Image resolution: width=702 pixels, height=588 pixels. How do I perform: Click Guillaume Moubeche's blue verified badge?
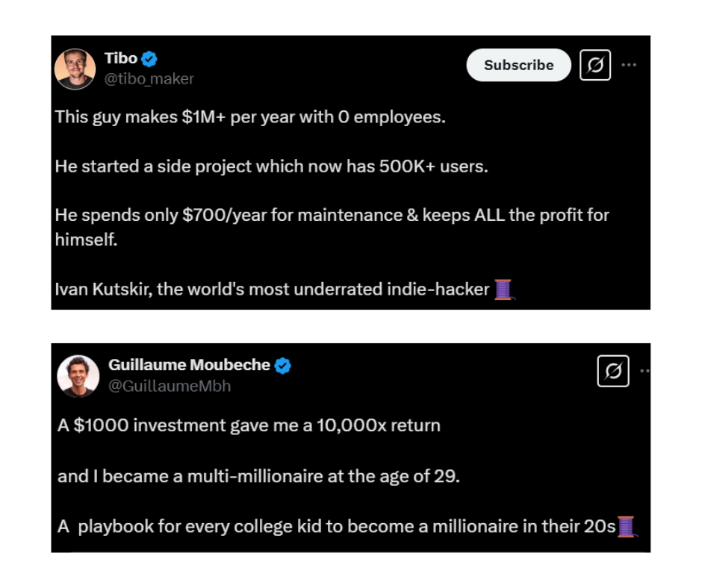click(x=283, y=366)
